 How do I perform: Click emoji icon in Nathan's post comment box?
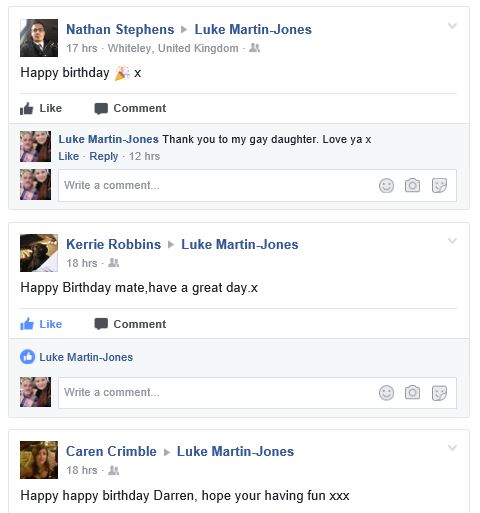click(386, 186)
